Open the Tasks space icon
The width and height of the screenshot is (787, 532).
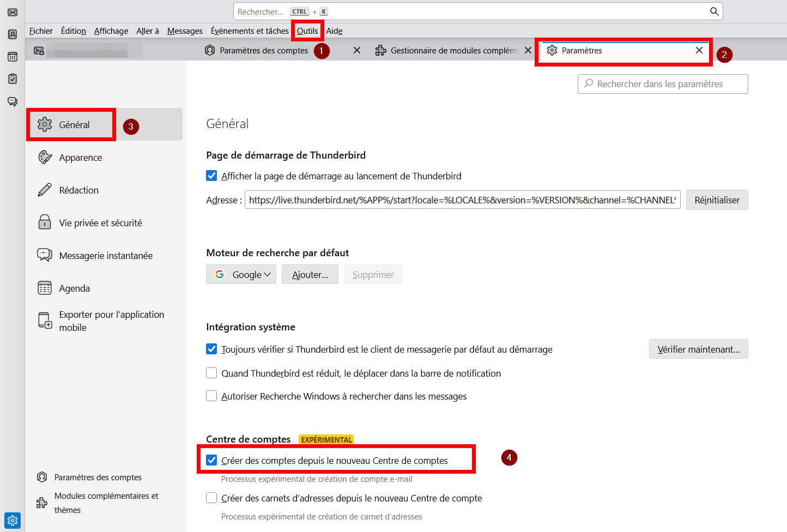13,79
